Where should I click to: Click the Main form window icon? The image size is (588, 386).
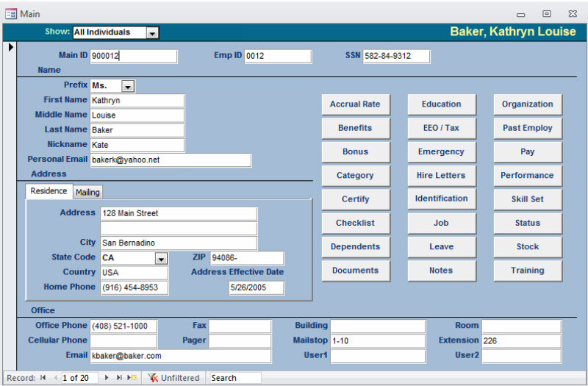11,13
